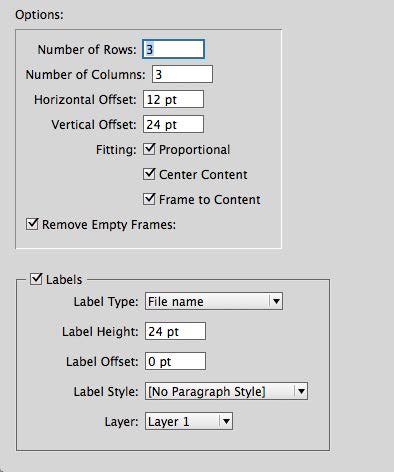The height and width of the screenshot is (472, 394).
Task: Disable the Frame to Content checkbox
Action: (x=149, y=199)
